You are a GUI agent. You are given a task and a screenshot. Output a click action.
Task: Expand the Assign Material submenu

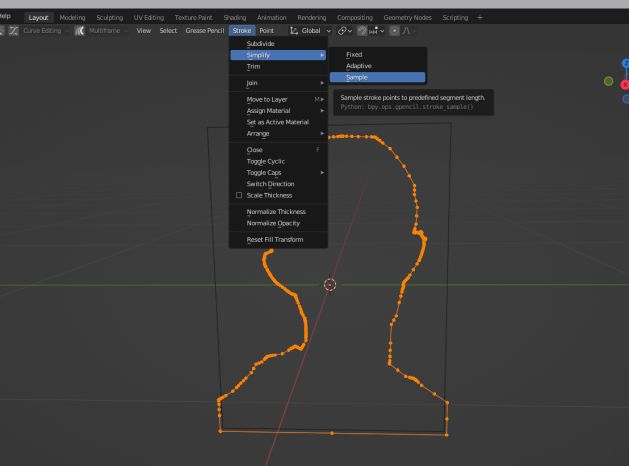click(x=278, y=111)
